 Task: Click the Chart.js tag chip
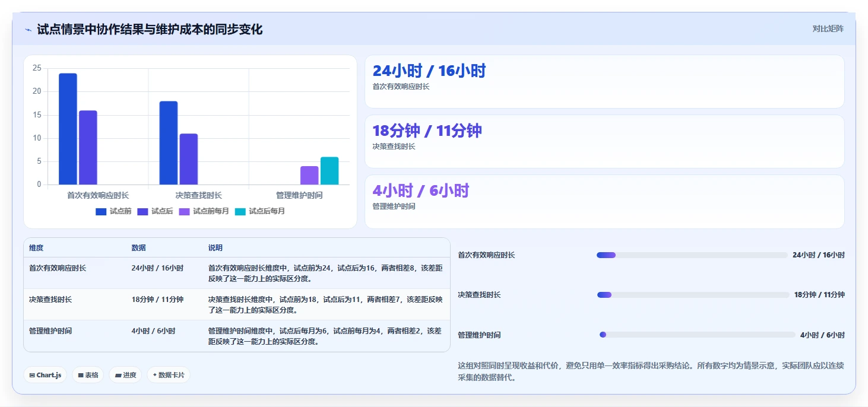click(45, 375)
